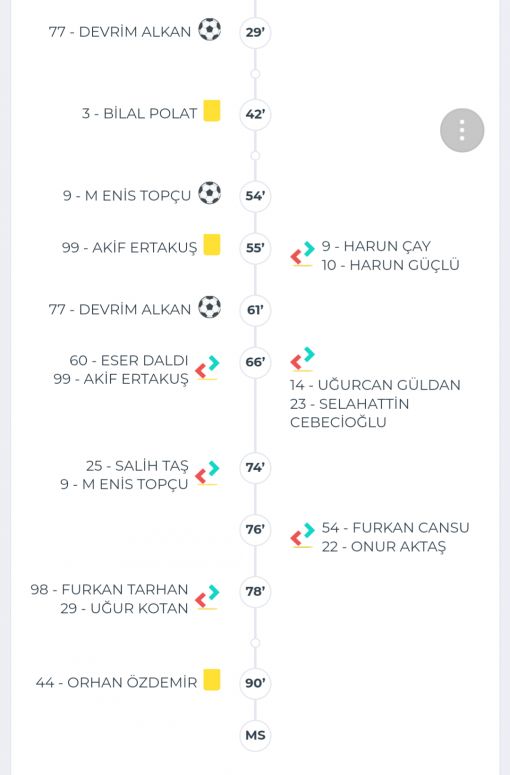510x775 pixels.
Task: Open player 22 - Onur Aktaş
Action: 383,547
